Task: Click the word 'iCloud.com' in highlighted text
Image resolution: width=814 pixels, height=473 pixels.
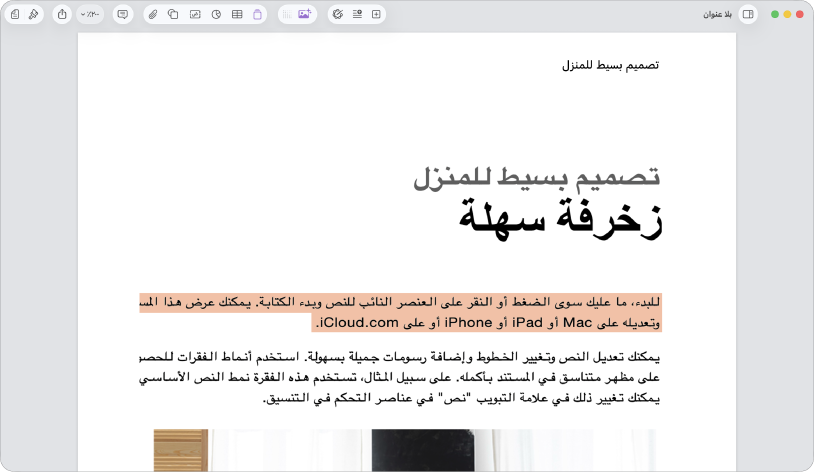Action: click(358, 323)
